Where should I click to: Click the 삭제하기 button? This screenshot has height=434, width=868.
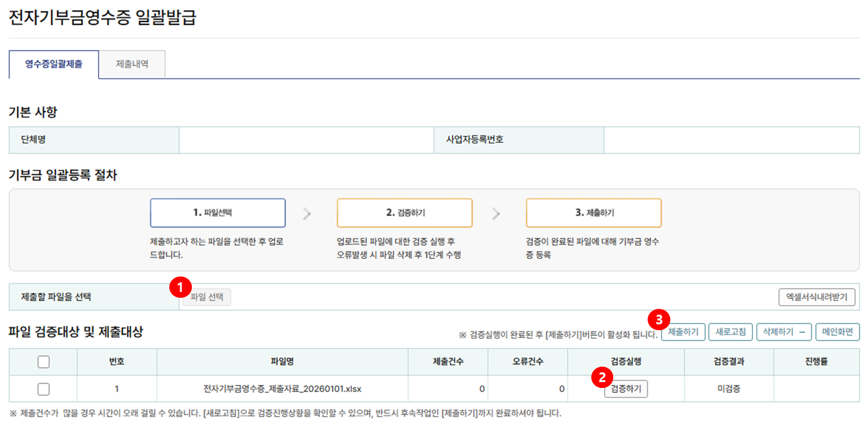(x=784, y=332)
